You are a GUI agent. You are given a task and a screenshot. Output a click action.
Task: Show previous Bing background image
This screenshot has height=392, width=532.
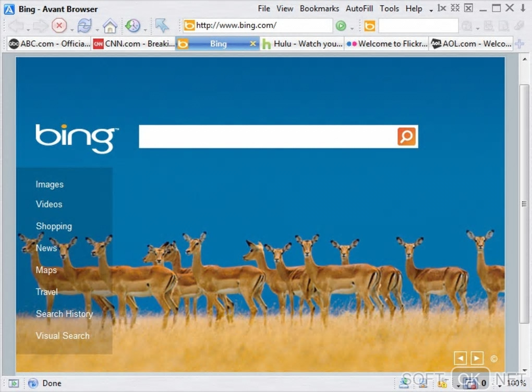[x=460, y=358]
